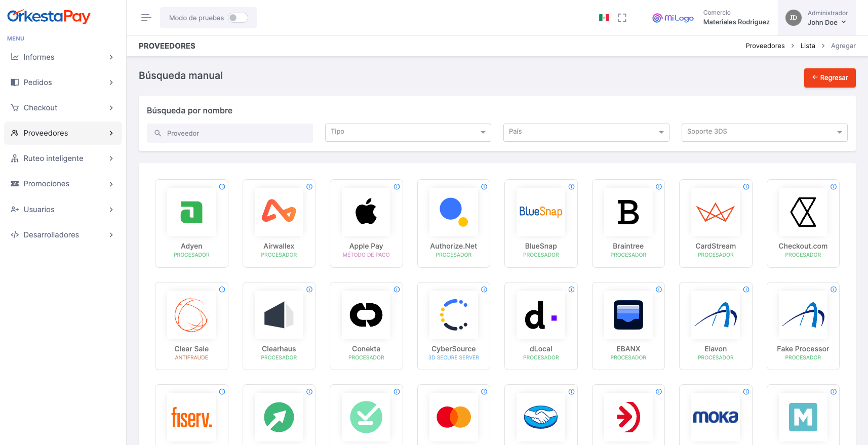Expand the Informes menu
This screenshot has width=868, height=445.
[x=63, y=57]
